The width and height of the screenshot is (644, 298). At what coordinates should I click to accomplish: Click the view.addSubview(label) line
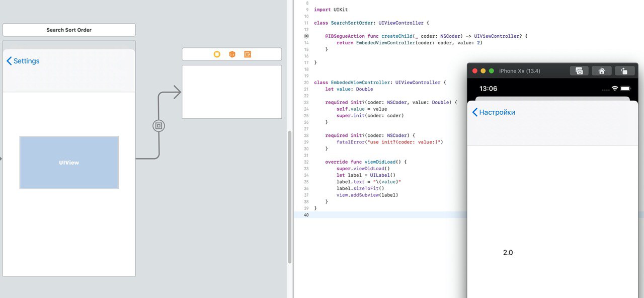tap(367, 195)
